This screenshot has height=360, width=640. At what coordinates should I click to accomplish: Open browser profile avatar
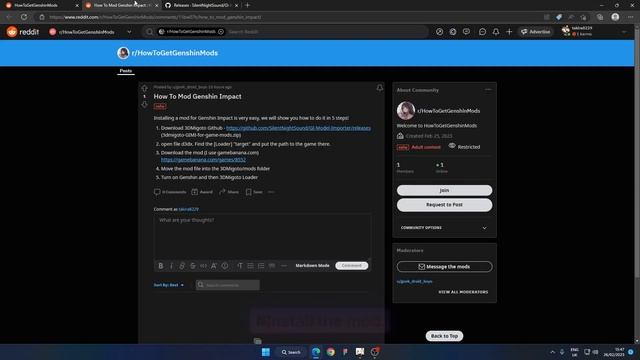[x=615, y=17]
